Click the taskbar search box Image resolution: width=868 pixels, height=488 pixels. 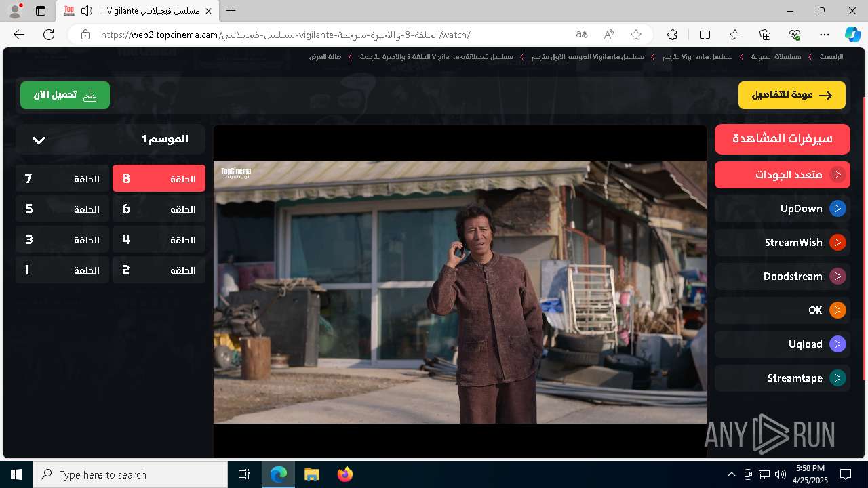130,474
